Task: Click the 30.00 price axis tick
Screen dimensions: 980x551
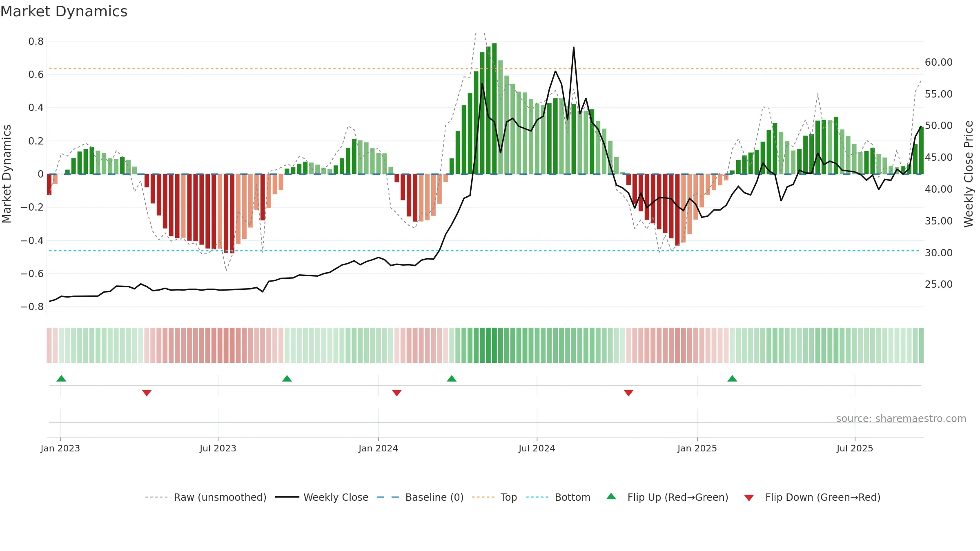Action: 939,253
